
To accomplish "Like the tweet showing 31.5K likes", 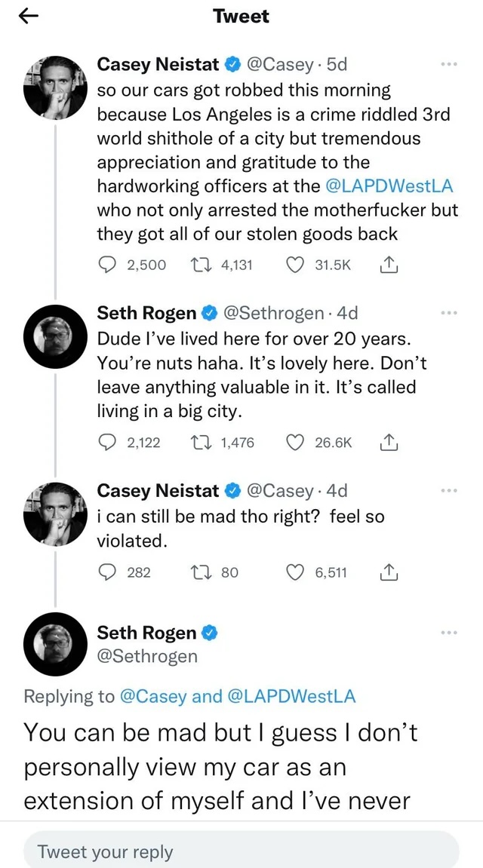I will [x=295, y=265].
